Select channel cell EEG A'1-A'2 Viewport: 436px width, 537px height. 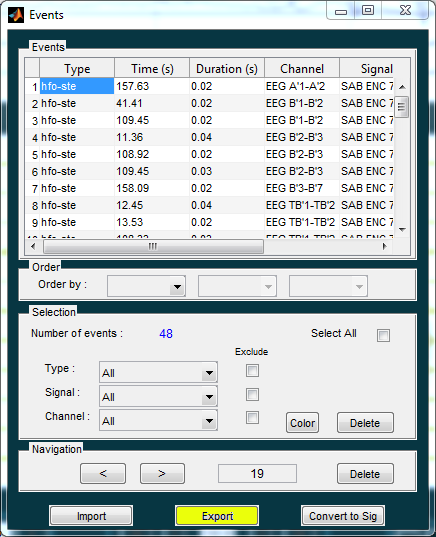tap(302, 86)
